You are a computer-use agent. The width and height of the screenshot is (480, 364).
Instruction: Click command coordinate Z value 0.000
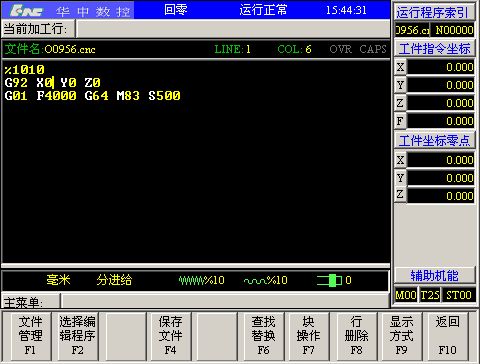tap(441, 103)
